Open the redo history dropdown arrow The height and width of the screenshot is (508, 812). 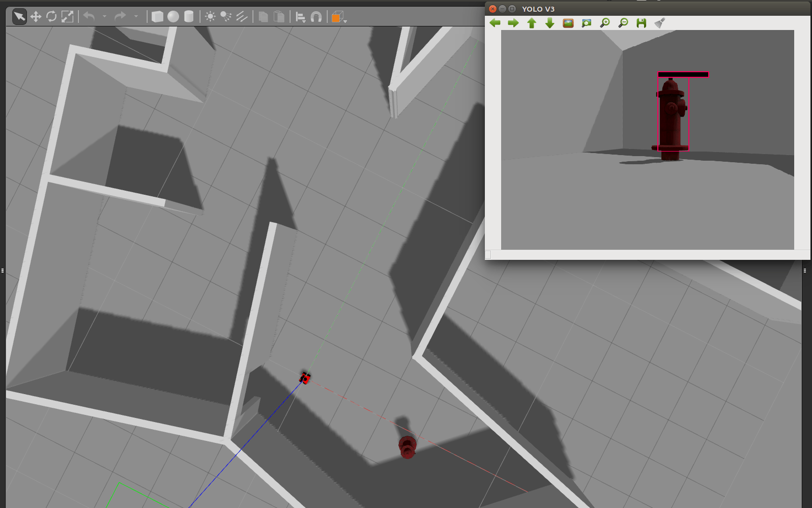pos(136,17)
